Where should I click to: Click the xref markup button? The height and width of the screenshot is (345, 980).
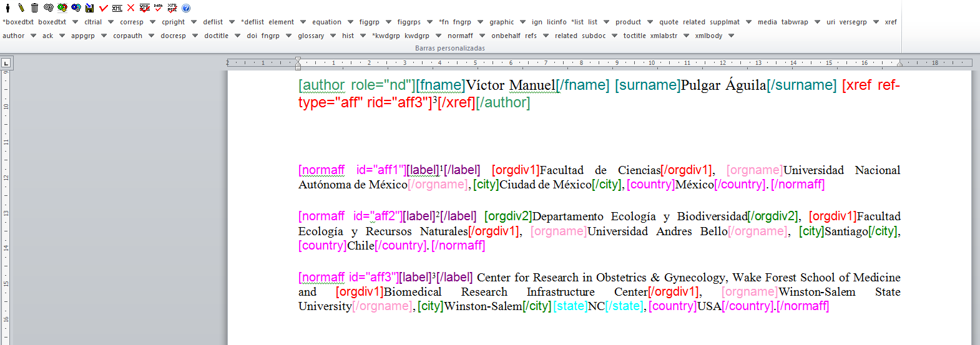click(890, 22)
